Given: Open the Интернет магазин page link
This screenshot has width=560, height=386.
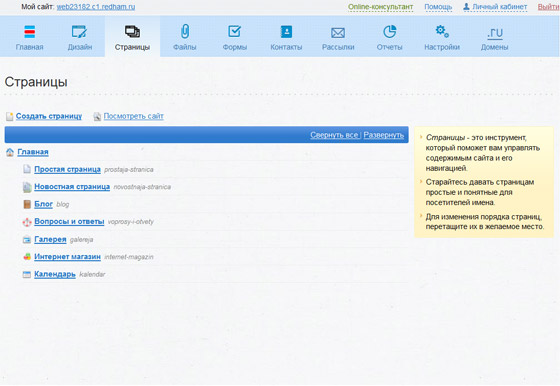Looking at the screenshot, I should pyautogui.click(x=68, y=257).
